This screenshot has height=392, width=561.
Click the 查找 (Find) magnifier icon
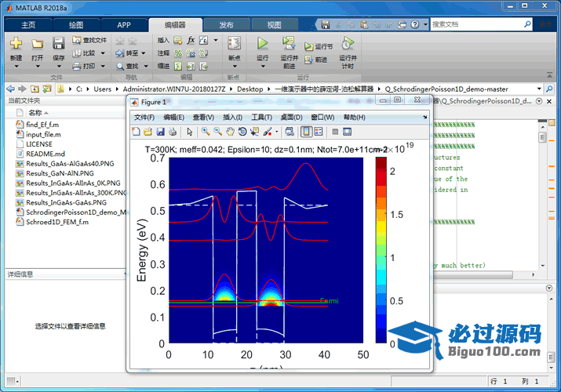click(120, 67)
